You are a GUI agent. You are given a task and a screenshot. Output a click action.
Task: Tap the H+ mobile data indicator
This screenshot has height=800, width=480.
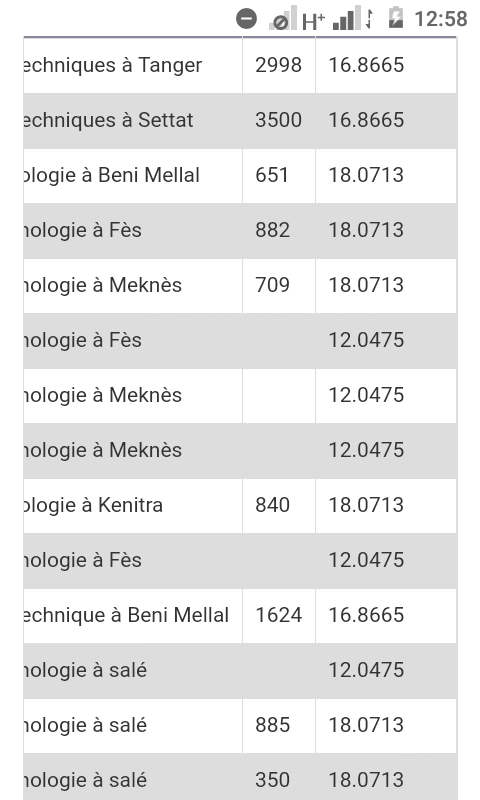click(x=313, y=22)
